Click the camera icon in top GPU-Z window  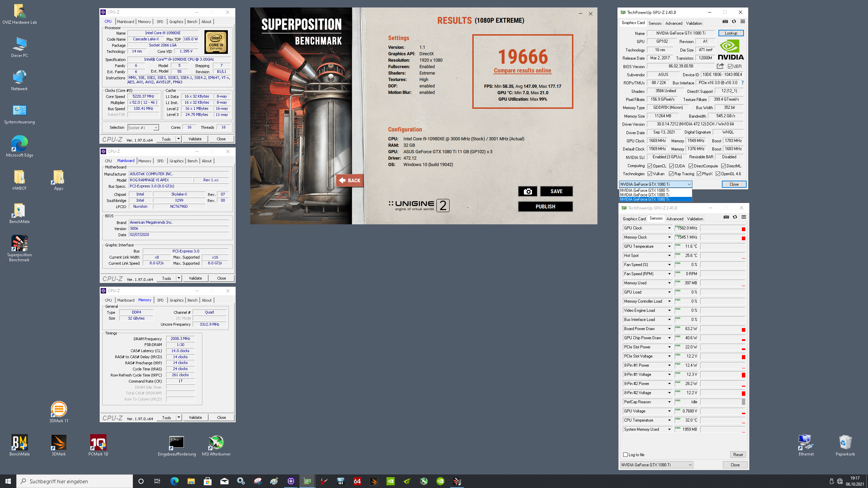pyautogui.click(x=725, y=21)
